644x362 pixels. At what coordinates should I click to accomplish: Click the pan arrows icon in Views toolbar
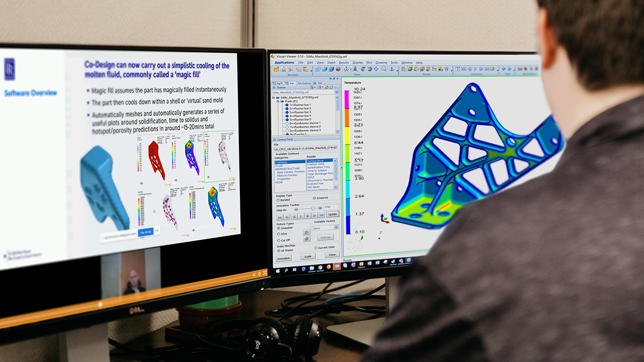click(x=376, y=69)
